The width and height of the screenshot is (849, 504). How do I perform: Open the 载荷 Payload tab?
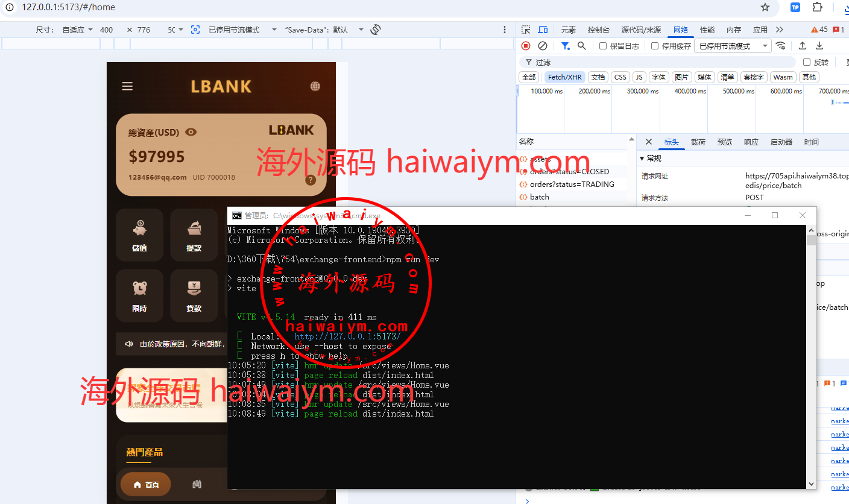(x=698, y=142)
